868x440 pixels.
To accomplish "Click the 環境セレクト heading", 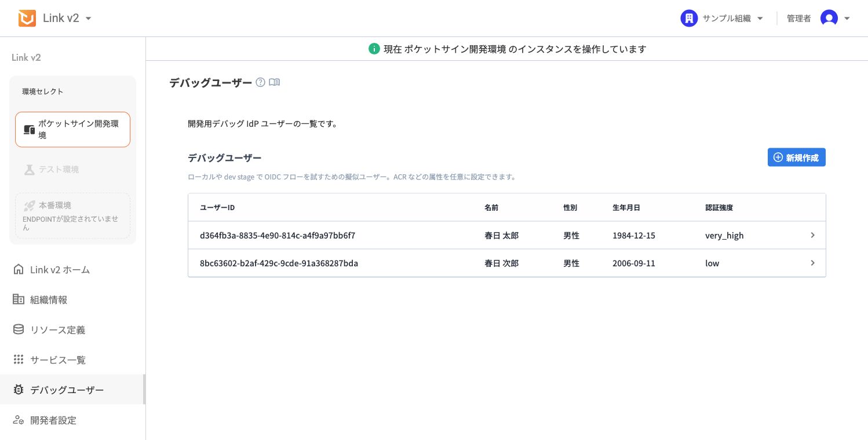I will click(x=43, y=91).
